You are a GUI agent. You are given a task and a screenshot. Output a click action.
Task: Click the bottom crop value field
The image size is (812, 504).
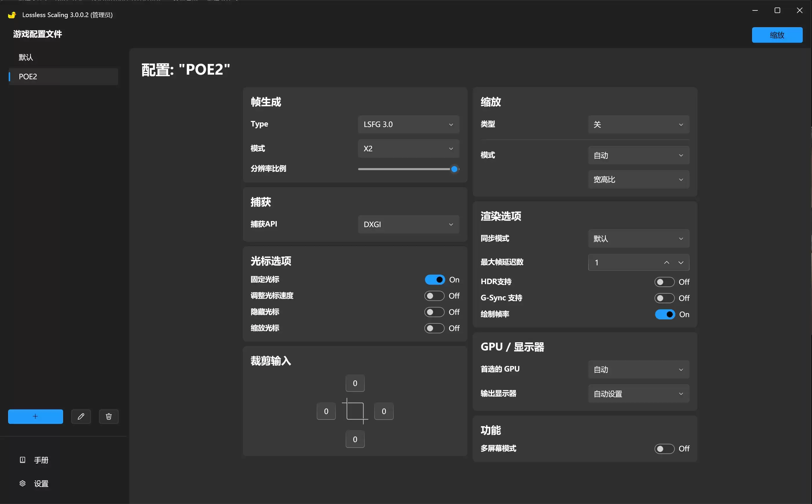click(355, 439)
